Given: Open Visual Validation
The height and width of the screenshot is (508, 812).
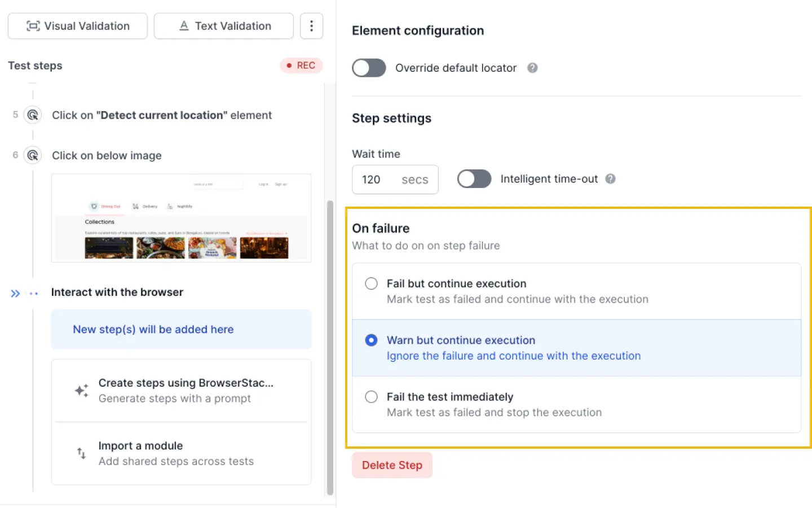Looking at the screenshot, I should click(78, 26).
